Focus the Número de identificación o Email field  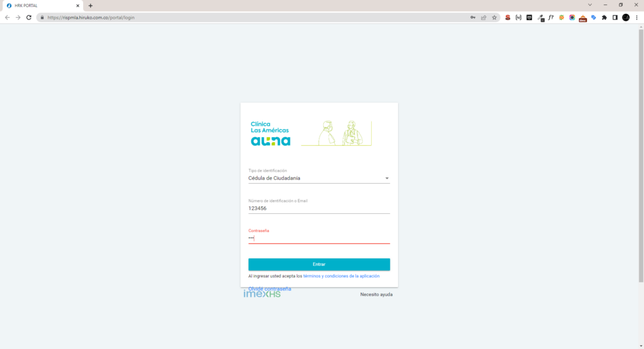319,208
